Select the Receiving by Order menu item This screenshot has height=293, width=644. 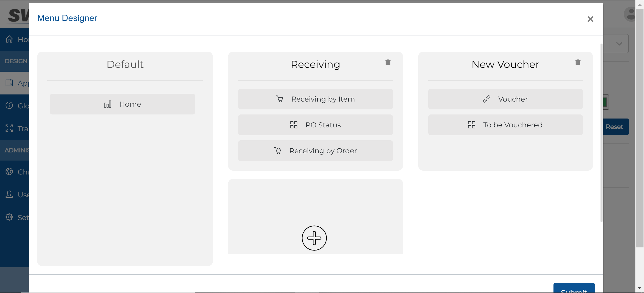click(x=315, y=151)
